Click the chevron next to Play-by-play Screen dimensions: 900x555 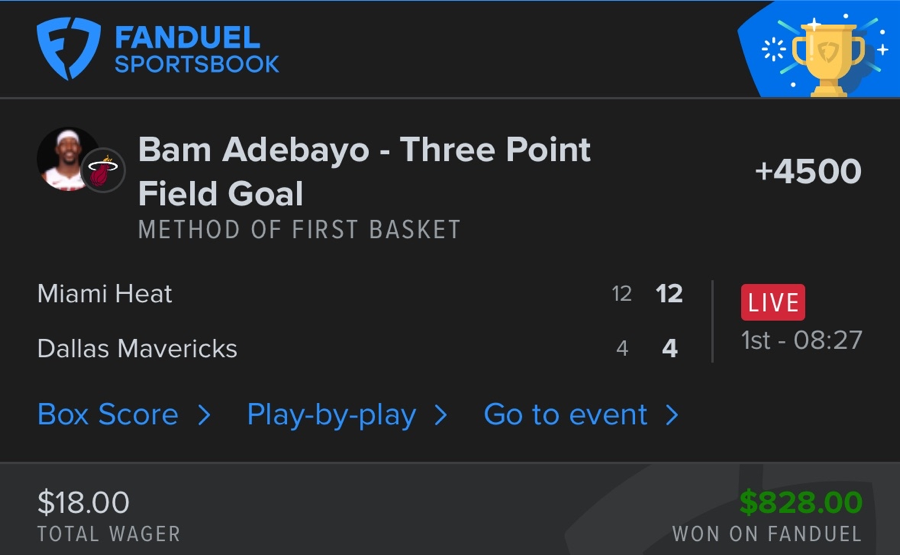[x=440, y=415]
